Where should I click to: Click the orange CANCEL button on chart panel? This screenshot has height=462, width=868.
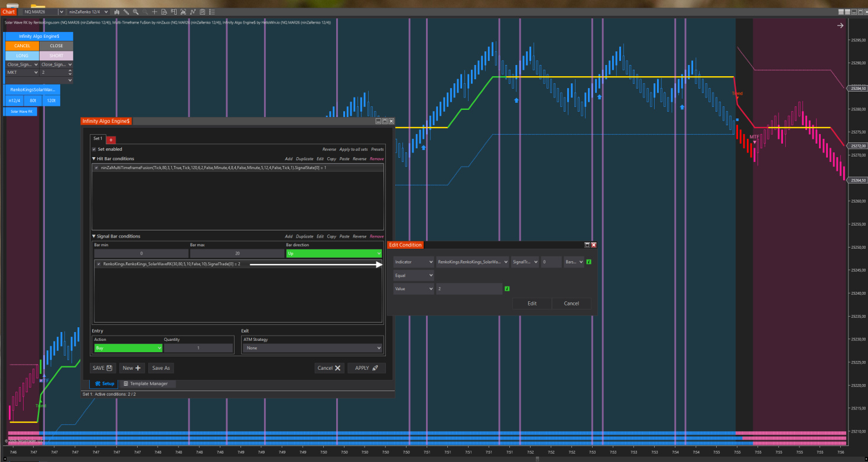pos(22,45)
